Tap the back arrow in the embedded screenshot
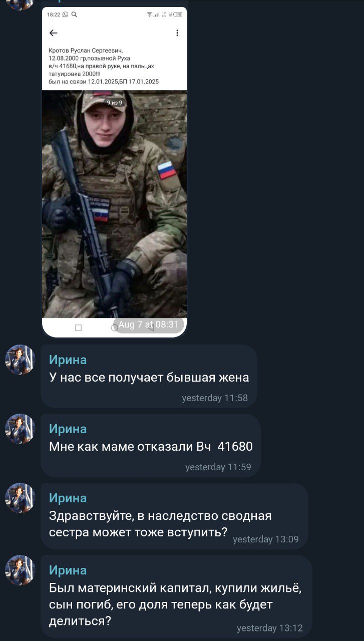 [x=54, y=33]
